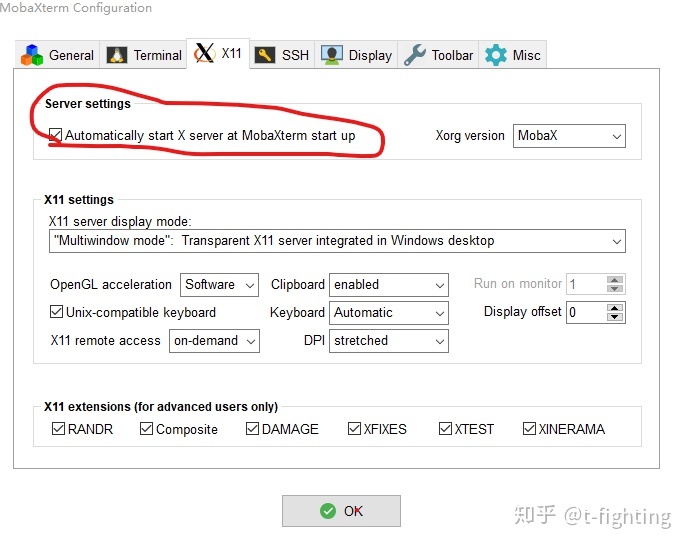This screenshot has width=687, height=546.
Task: Open the OpenGL acceleration dropdown
Action: coord(219,285)
